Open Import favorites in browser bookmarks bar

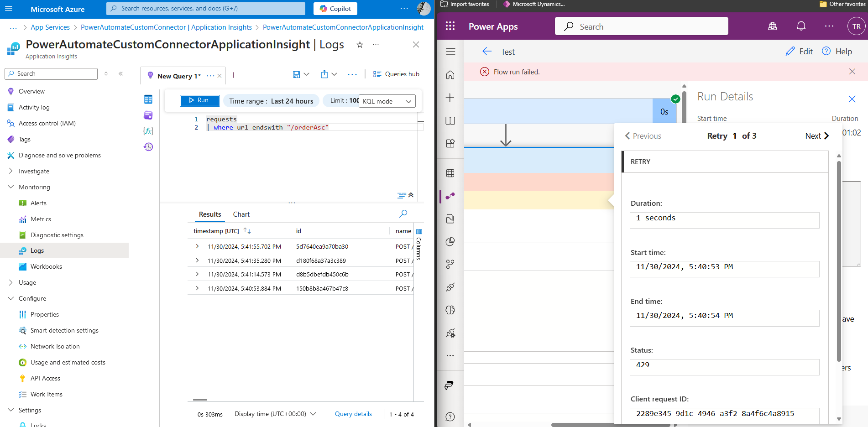tap(465, 4)
